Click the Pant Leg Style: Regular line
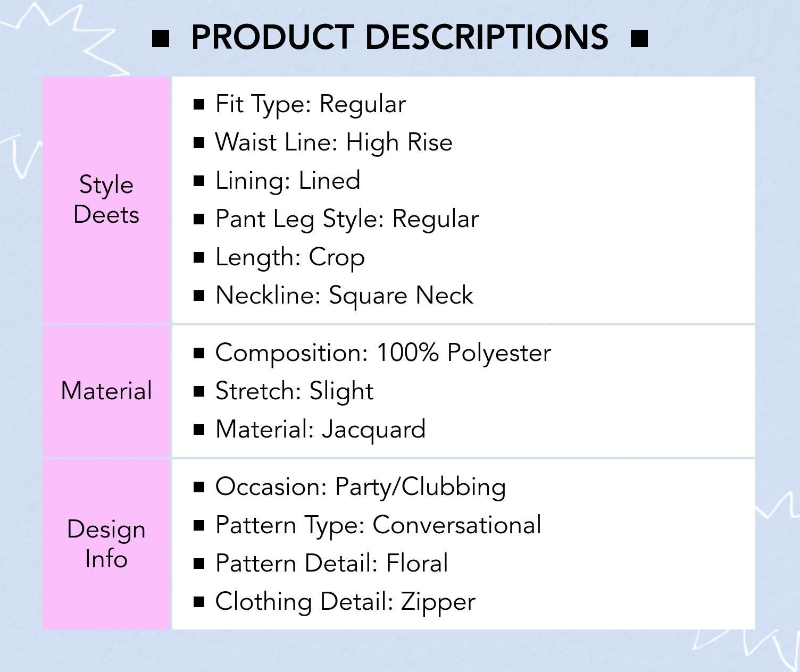 tap(347, 219)
